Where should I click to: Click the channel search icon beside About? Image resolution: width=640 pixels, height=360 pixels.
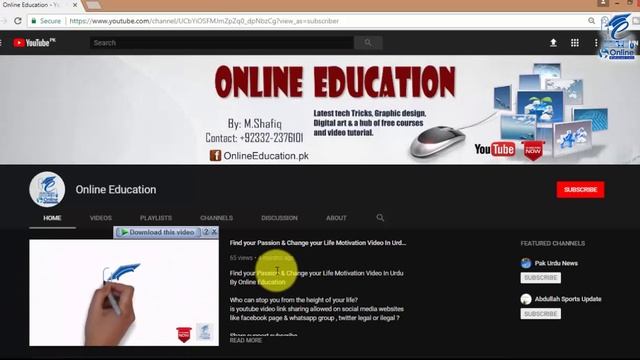pos(380,218)
